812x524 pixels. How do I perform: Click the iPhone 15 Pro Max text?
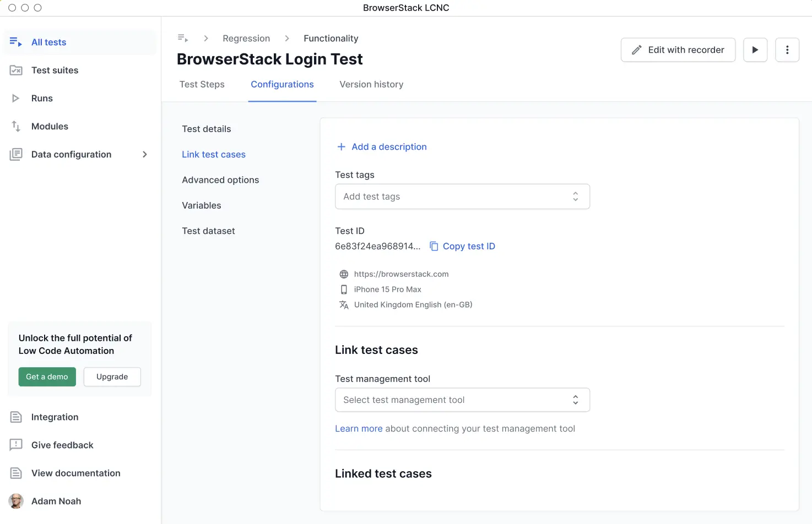[x=387, y=290]
